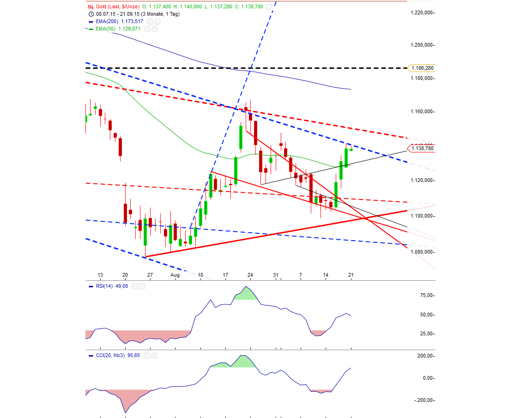Open settings for the EMA(50) indicator
Viewport: 532px width, 418px height.
coord(147,28)
